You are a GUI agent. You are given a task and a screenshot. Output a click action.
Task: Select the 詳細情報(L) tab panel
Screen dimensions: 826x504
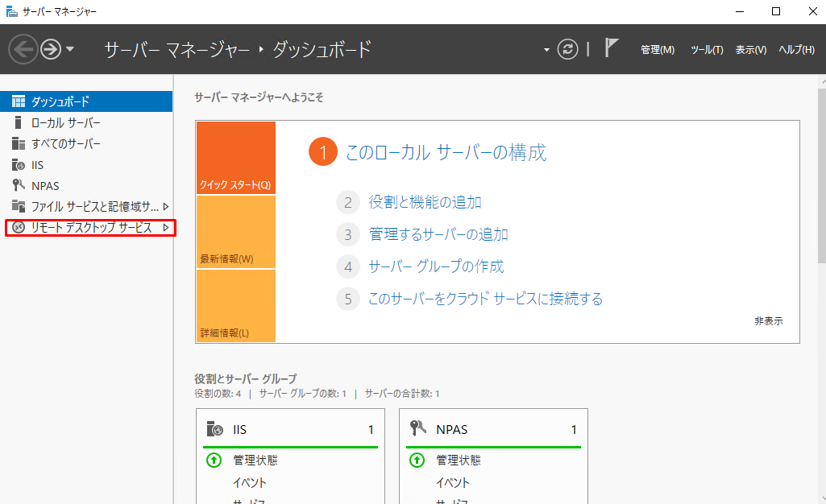point(235,307)
